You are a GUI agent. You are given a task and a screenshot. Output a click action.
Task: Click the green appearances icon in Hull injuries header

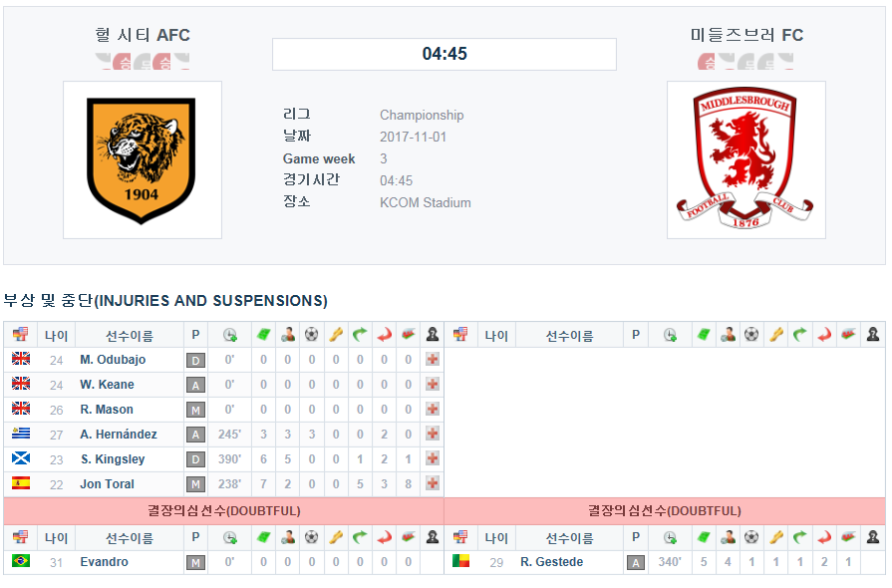(x=263, y=335)
